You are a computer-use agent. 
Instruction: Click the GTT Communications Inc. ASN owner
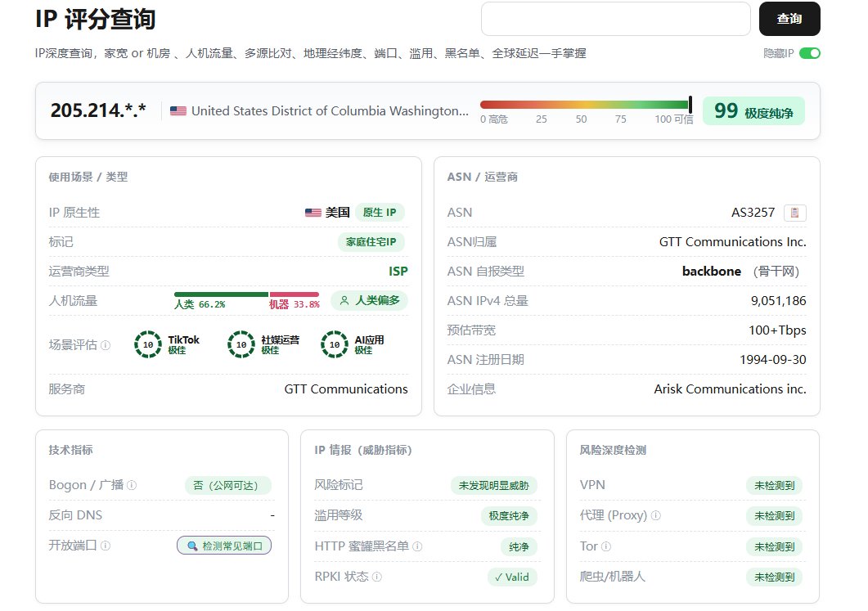tap(732, 242)
